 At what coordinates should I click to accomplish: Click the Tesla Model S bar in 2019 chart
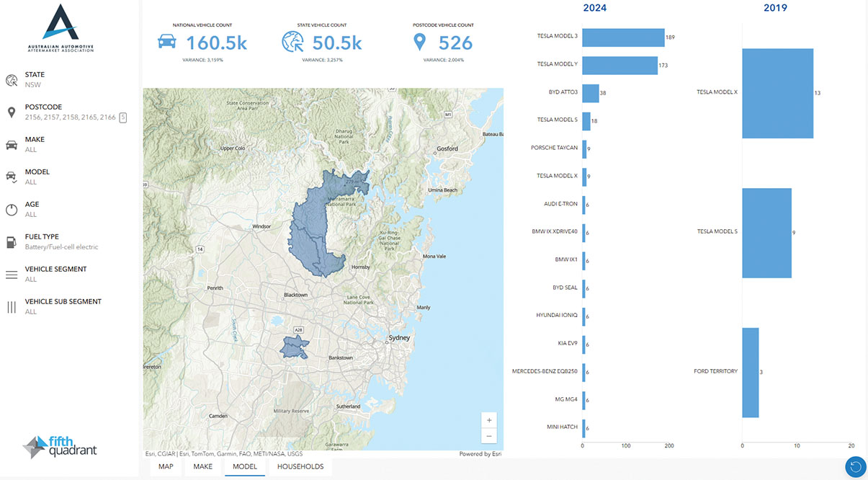766,234
